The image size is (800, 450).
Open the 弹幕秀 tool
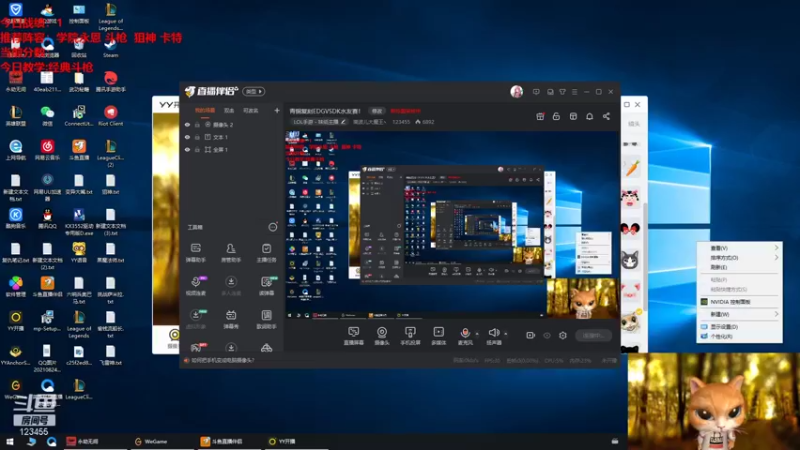pyautogui.click(x=231, y=319)
